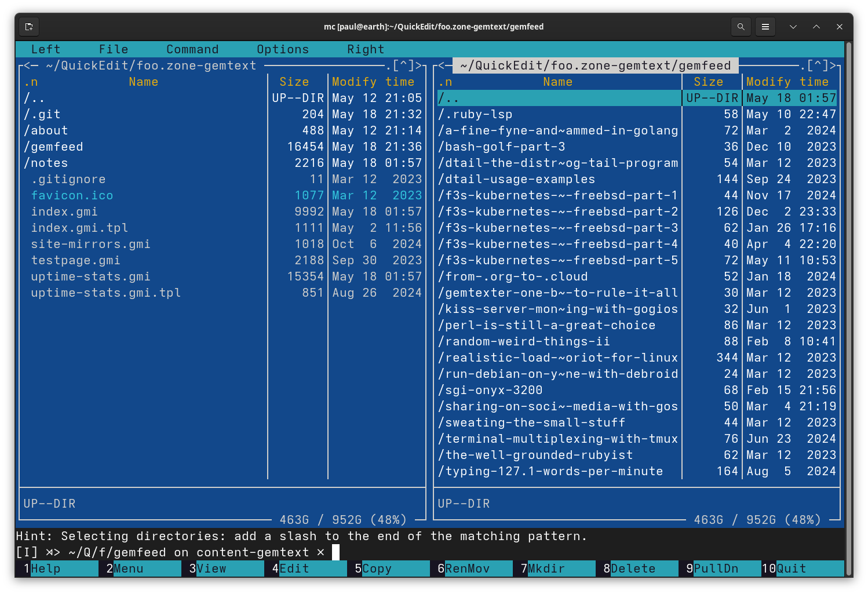Image resolution: width=868 pixels, height=594 pixels.
Task: Click the 3 View function key button
Action: tap(223, 569)
